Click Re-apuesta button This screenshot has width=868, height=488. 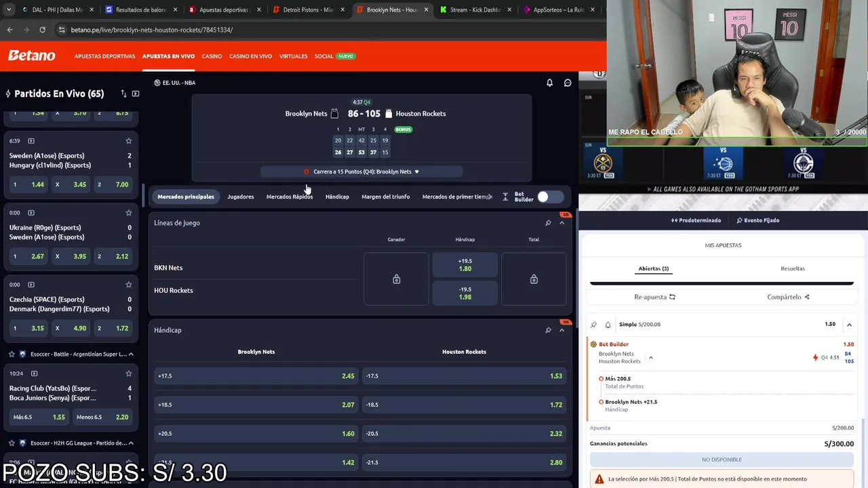pos(654,297)
